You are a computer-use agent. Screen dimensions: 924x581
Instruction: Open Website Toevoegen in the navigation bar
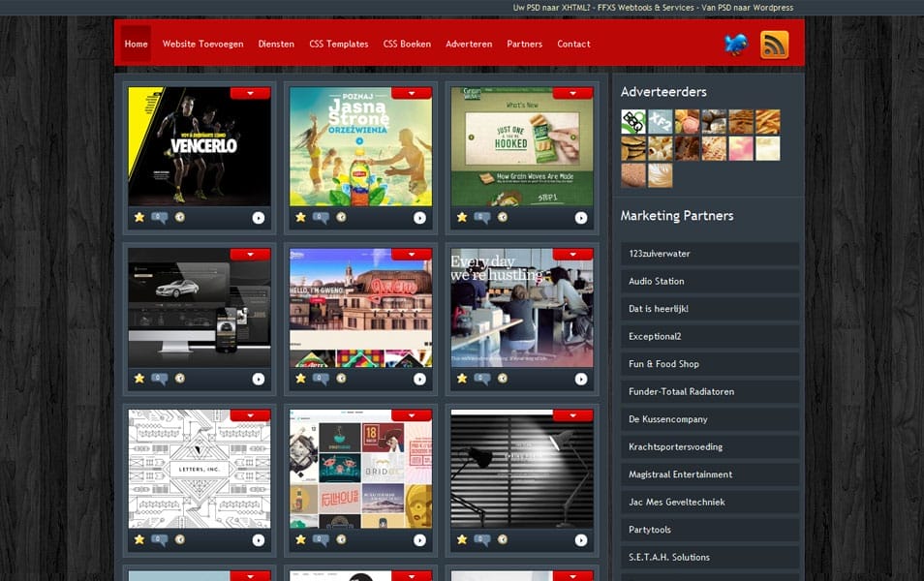pos(202,44)
